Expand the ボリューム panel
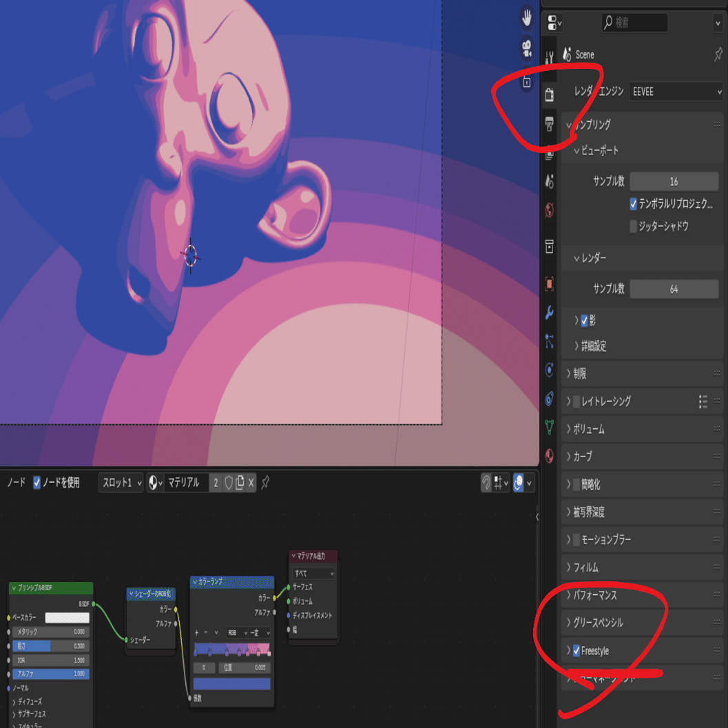 [643, 429]
